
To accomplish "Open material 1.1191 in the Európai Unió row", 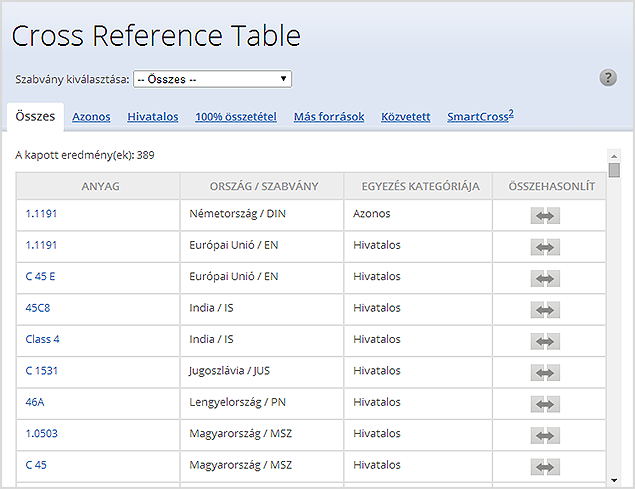I will point(41,245).
